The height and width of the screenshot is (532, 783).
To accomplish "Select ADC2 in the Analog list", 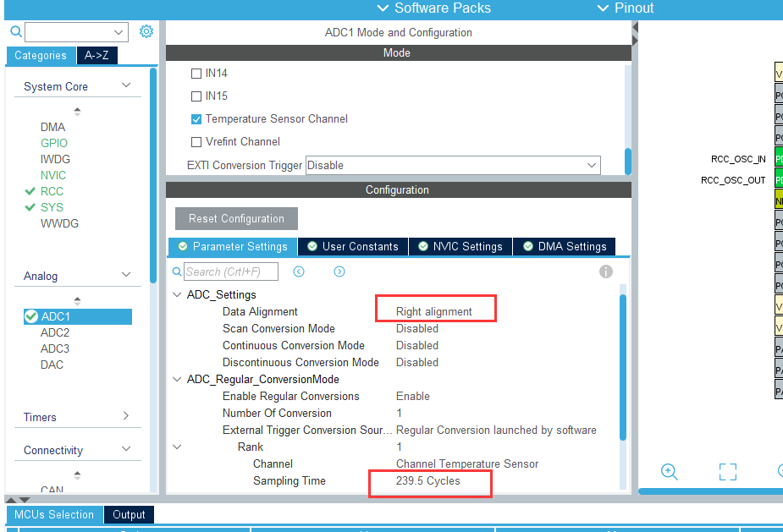I will point(55,332).
